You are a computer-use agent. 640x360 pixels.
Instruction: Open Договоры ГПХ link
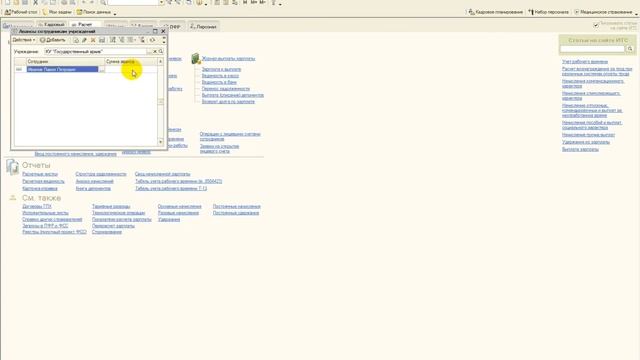[x=37, y=207]
